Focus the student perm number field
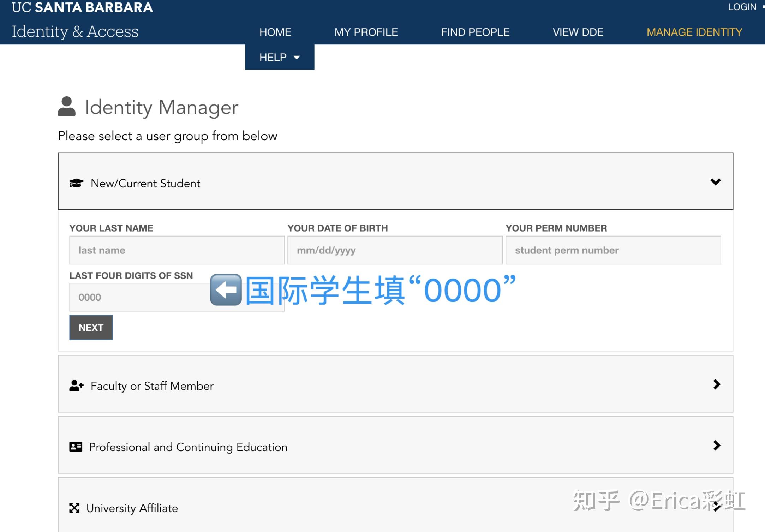The image size is (765, 532). (613, 250)
